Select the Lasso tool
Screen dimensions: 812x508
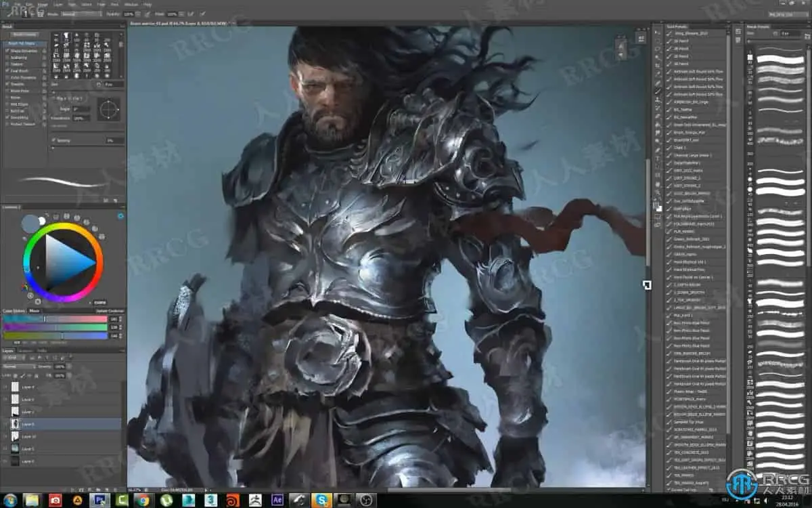pos(657,49)
